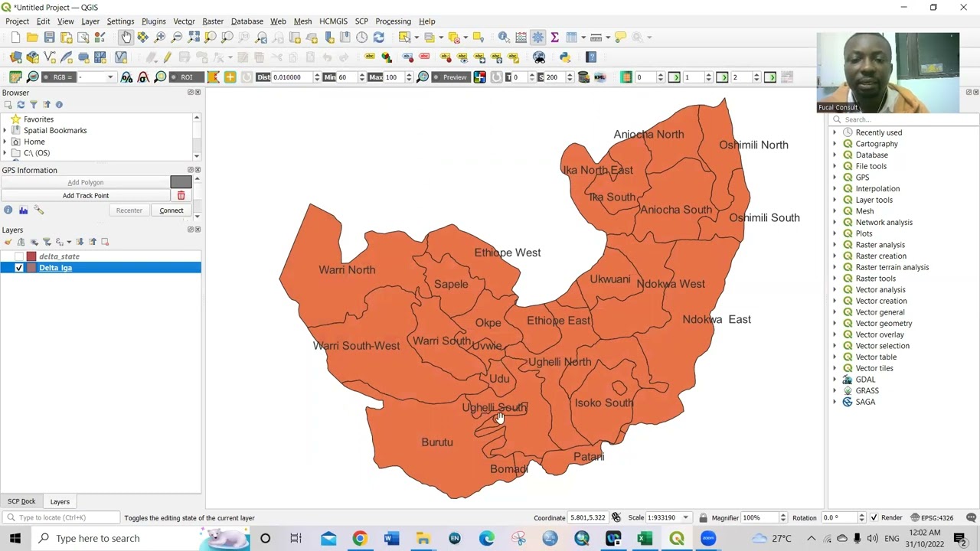Click the Help book icon in toolbar
This screenshot has height=551, width=980.
point(591,57)
